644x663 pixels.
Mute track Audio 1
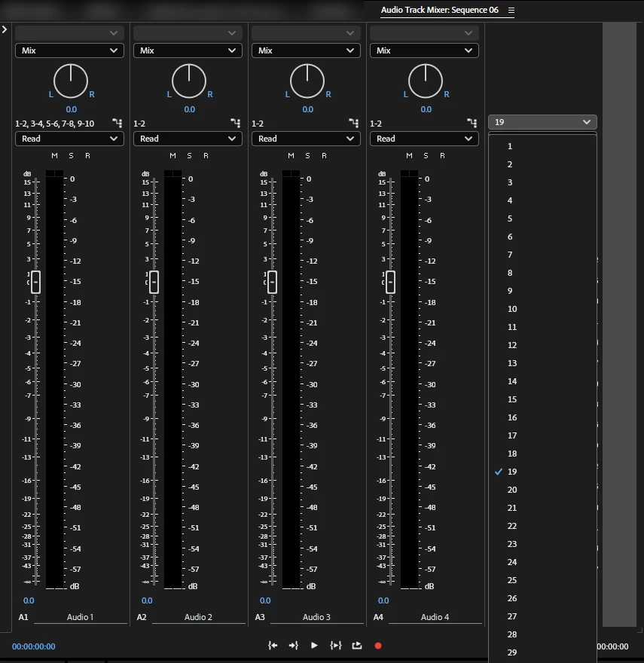[54, 156]
